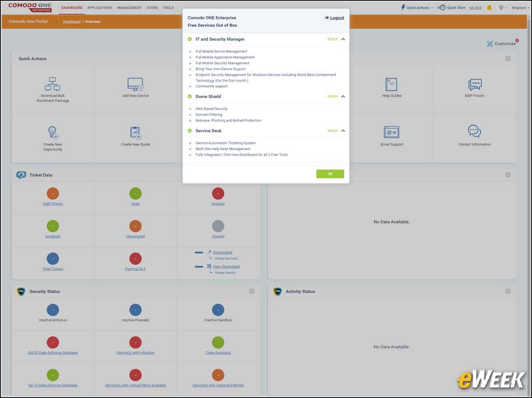Click the Inactive Firewalls blue circle
This screenshot has height=398, width=532.
click(135, 310)
